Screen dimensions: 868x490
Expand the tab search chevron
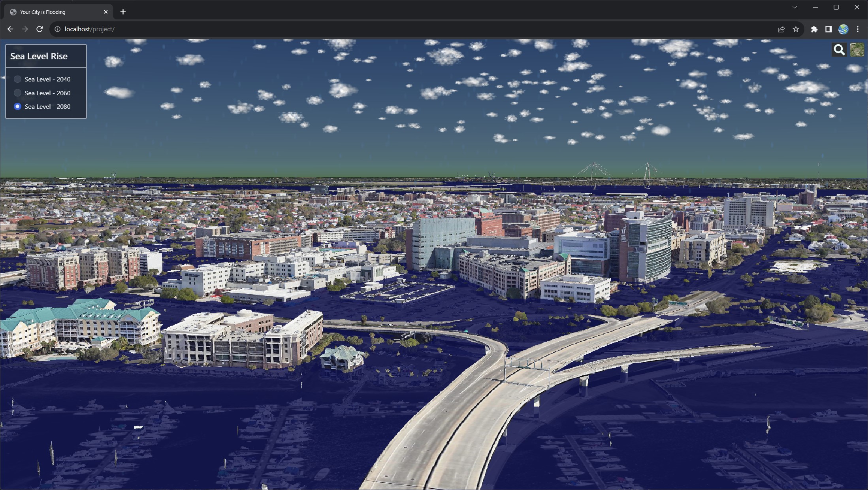(x=795, y=7)
